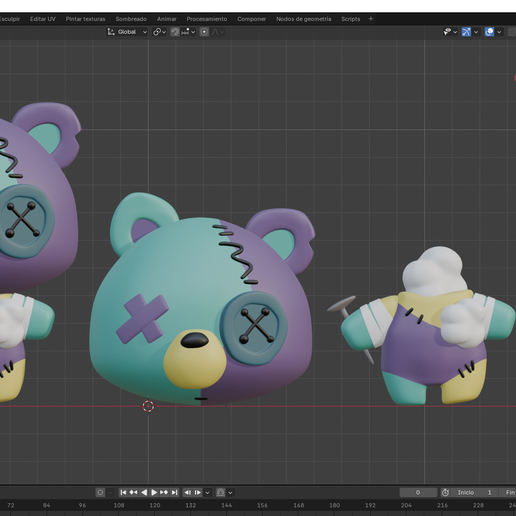Play the animation in reverse
The image size is (516, 516).
point(144,492)
